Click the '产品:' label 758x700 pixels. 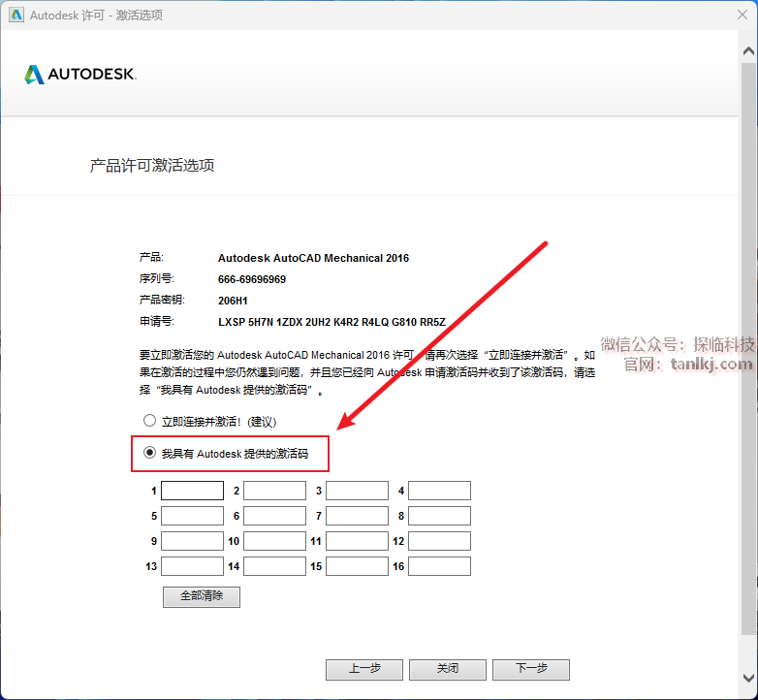(151, 258)
